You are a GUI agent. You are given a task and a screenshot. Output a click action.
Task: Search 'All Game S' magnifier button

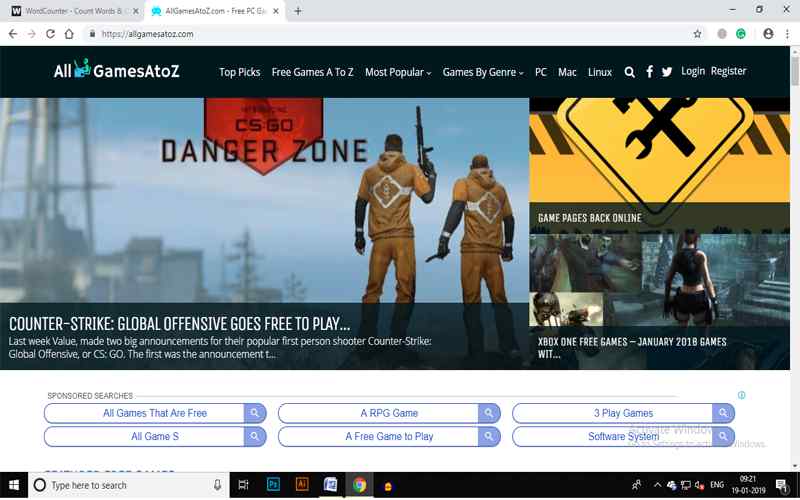pyautogui.click(x=255, y=437)
